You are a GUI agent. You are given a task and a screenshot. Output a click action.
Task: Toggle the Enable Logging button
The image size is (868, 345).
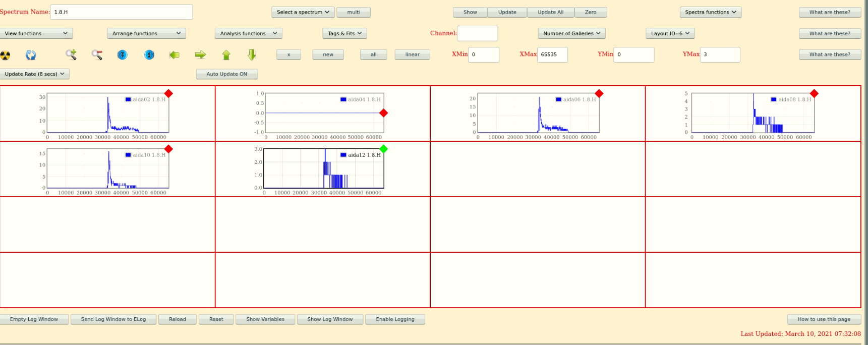[x=395, y=319]
